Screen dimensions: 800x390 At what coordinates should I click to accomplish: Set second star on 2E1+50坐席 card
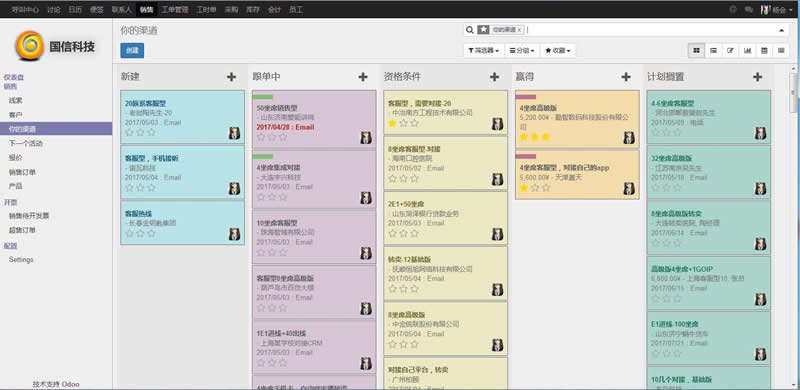(x=404, y=233)
